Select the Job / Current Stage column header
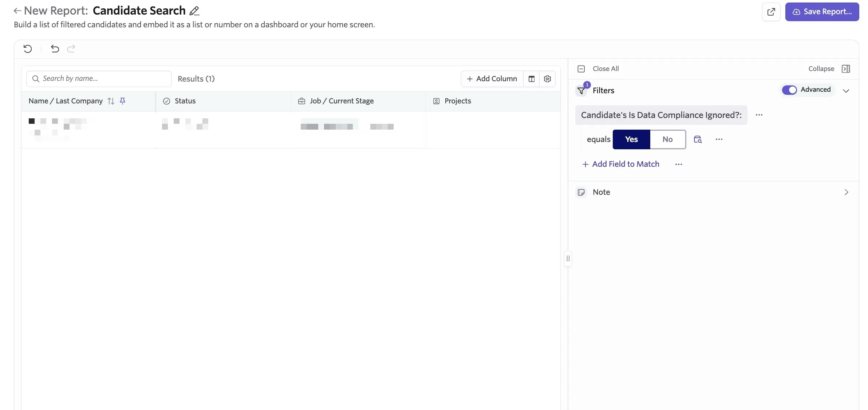 [358, 101]
